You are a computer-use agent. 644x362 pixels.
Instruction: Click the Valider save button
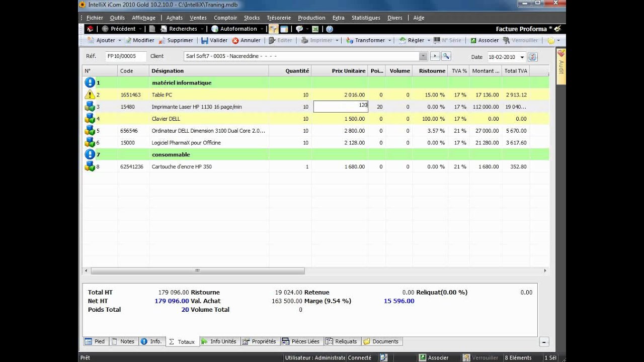click(214, 40)
